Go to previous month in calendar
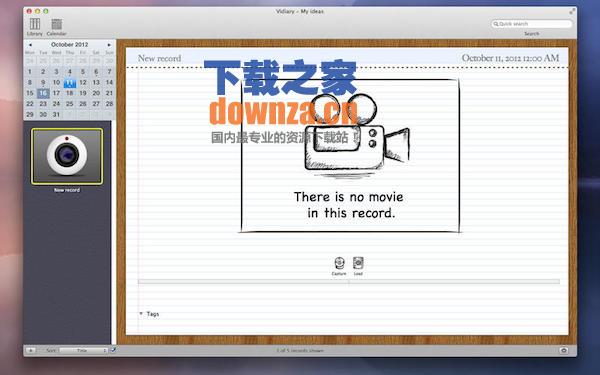This screenshot has height=375, width=600. [x=30, y=45]
